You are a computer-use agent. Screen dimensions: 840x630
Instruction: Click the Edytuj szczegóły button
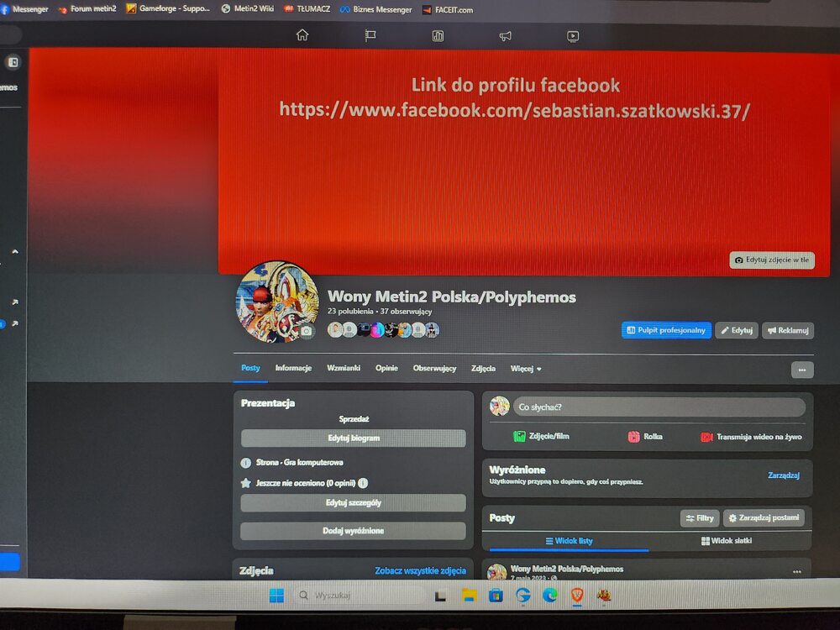(354, 503)
